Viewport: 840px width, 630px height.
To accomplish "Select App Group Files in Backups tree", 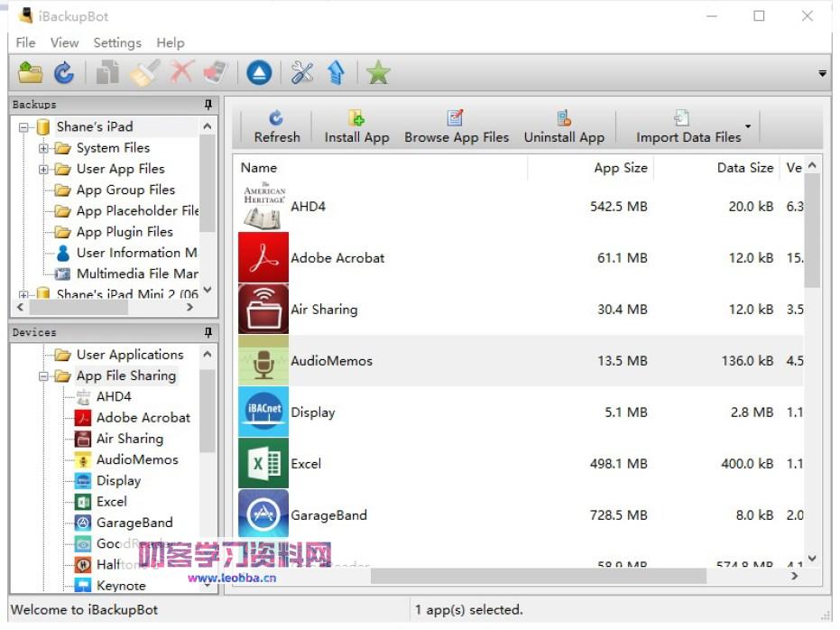I will (x=126, y=190).
